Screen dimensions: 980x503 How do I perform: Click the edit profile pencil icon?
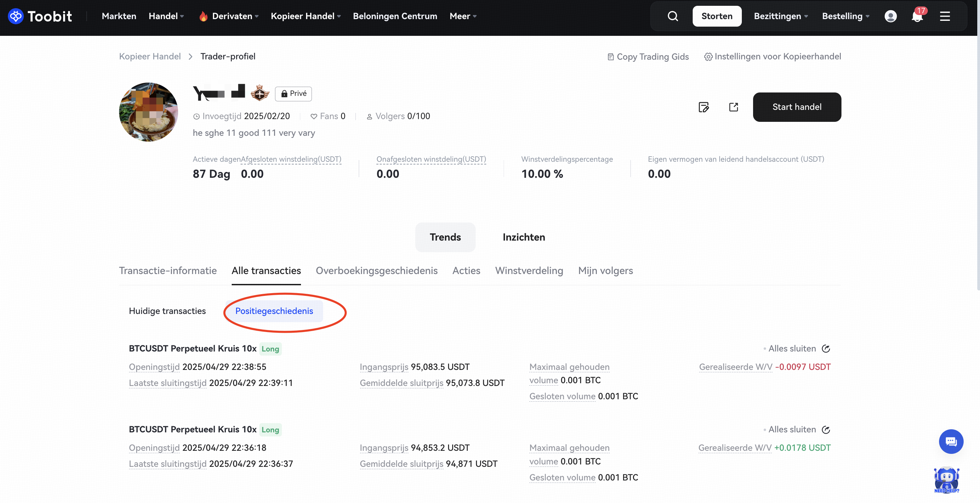[703, 107]
